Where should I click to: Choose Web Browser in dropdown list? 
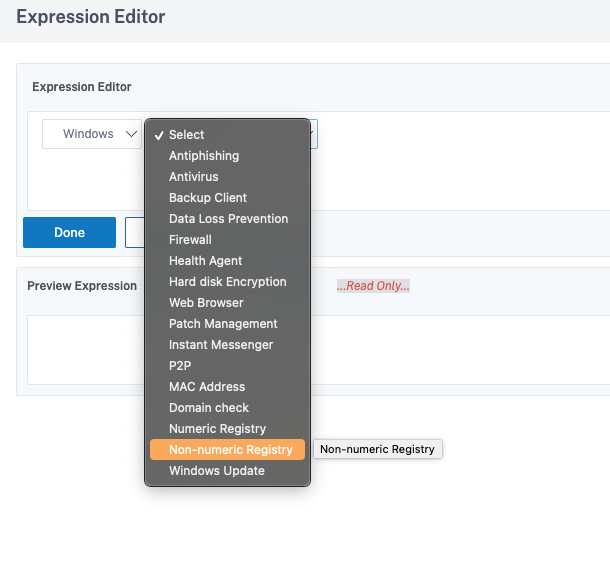click(227, 303)
